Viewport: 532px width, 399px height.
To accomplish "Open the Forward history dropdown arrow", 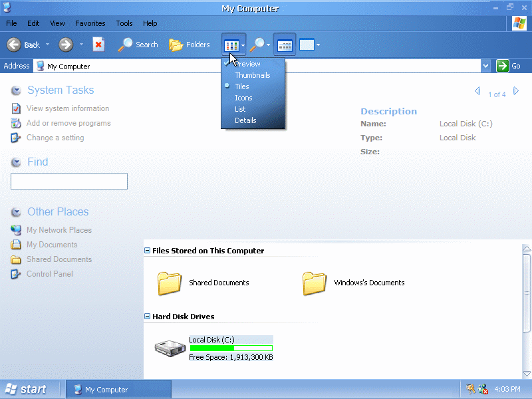I will [81, 45].
